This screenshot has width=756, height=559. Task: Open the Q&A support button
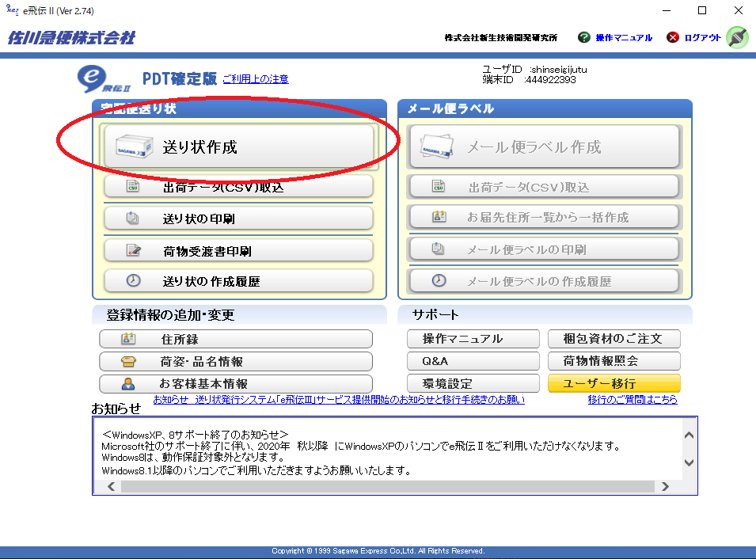pos(473,361)
